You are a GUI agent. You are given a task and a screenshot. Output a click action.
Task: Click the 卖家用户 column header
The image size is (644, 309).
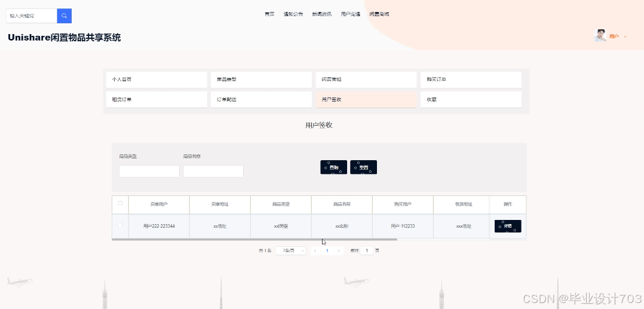(x=159, y=204)
